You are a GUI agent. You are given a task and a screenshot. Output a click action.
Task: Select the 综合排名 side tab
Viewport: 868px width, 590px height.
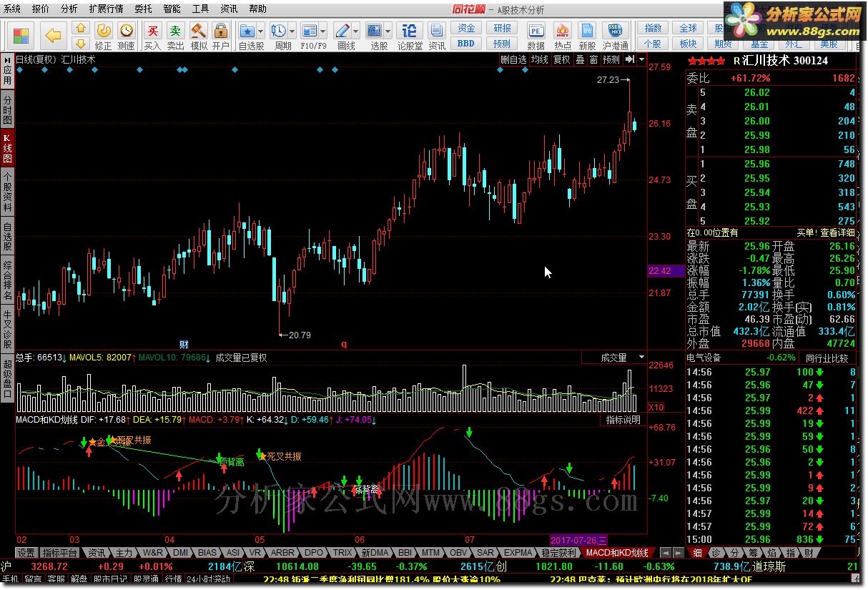tap(7, 280)
